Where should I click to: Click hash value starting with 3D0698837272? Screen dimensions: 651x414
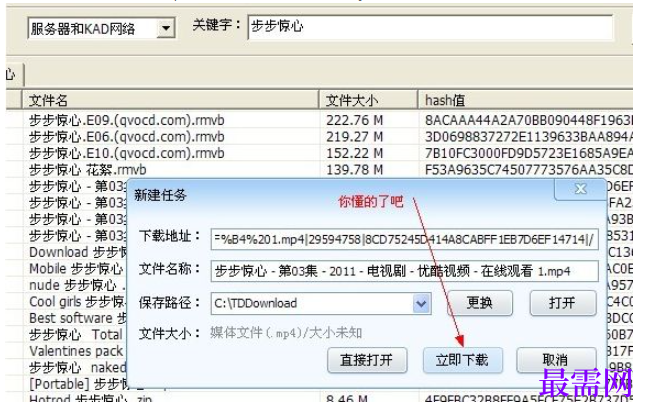point(529,137)
